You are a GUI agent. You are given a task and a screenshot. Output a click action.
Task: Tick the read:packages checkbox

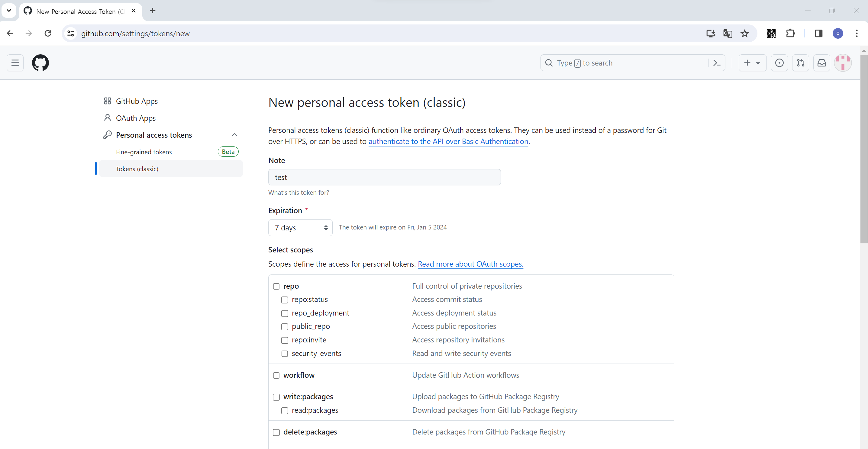point(285,411)
